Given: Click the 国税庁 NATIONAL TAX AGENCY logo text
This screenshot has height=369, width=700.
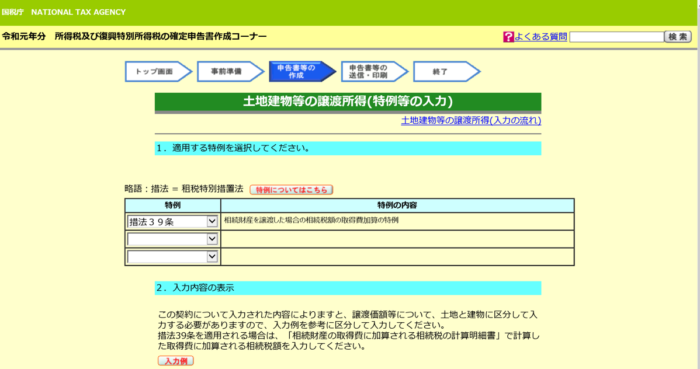Looking at the screenshot, I should (x=64, y=12).
